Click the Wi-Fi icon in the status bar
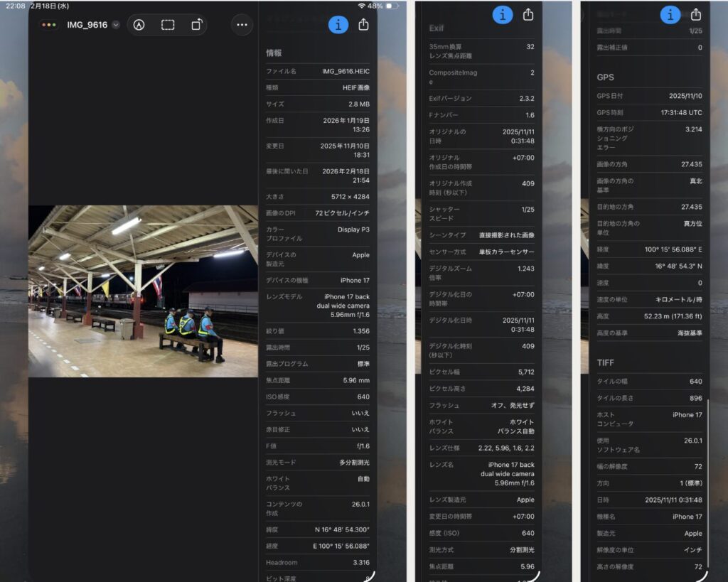This screenshot has height=582, width=728. pos(362,6)
